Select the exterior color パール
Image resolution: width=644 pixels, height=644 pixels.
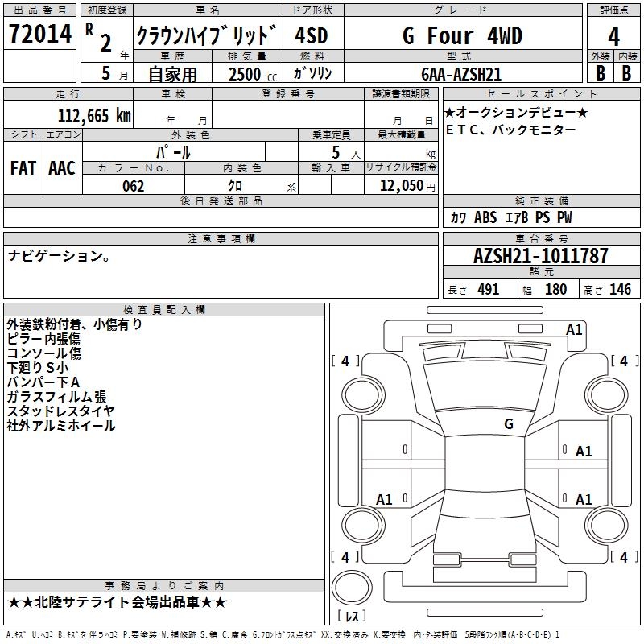pos(173,152)
